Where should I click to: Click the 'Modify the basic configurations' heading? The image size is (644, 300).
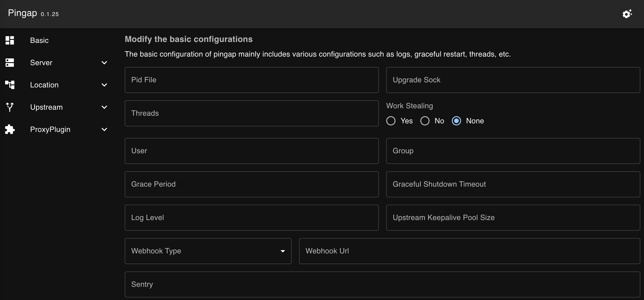pyautogui.click(x=189, y=39)
